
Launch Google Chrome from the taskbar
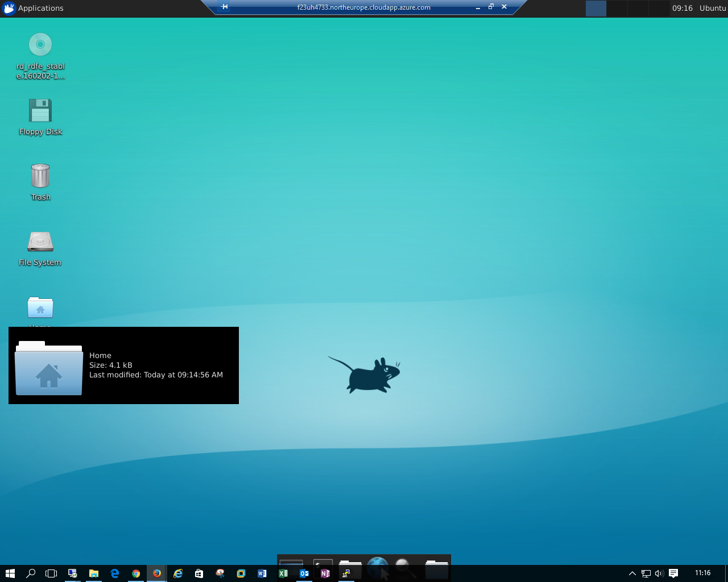pos(135,573)
